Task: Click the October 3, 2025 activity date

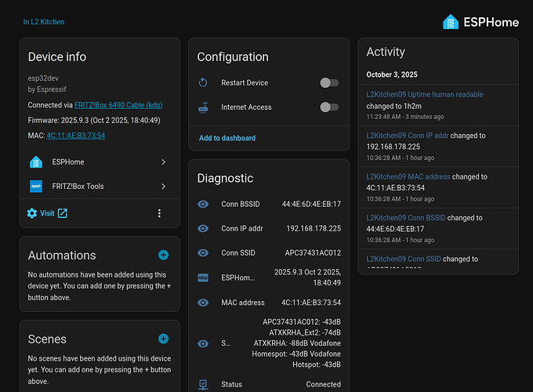Action: point(392,74)
